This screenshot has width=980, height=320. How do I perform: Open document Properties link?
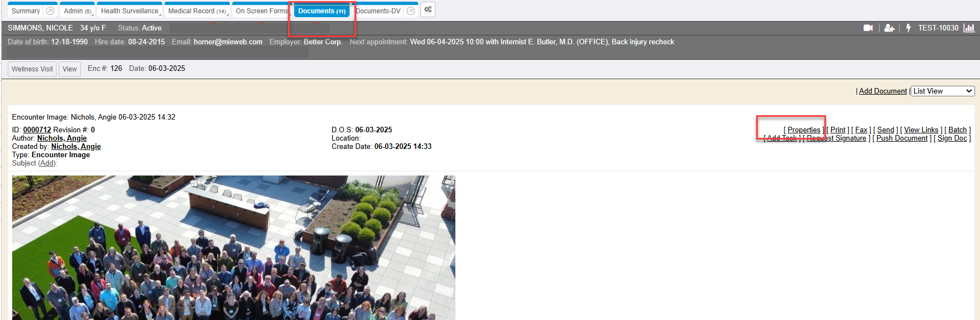tap(803, 130)
